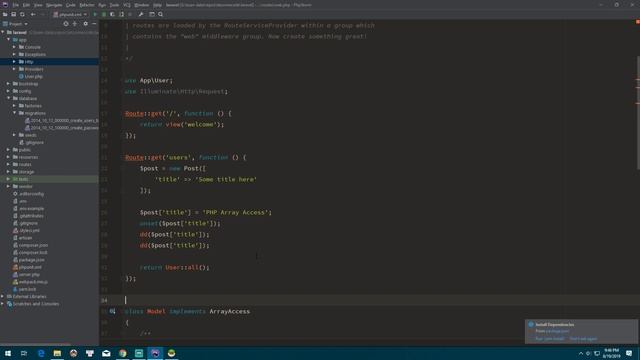This screenshot has height=360, width=640.
Task: Open the Navigate menu
Action: (54, 5)
